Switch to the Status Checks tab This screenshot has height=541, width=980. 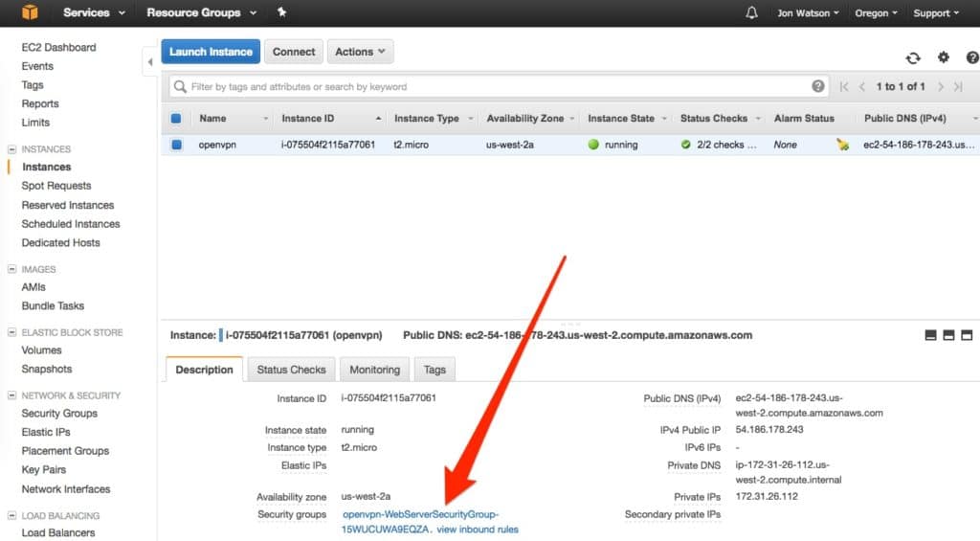pos(291,370)
